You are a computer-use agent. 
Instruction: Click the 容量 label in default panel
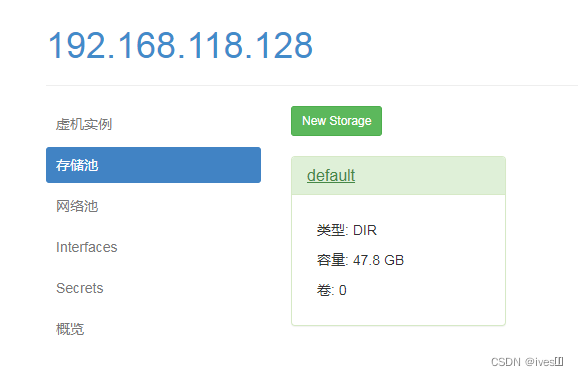pos(331,260)
